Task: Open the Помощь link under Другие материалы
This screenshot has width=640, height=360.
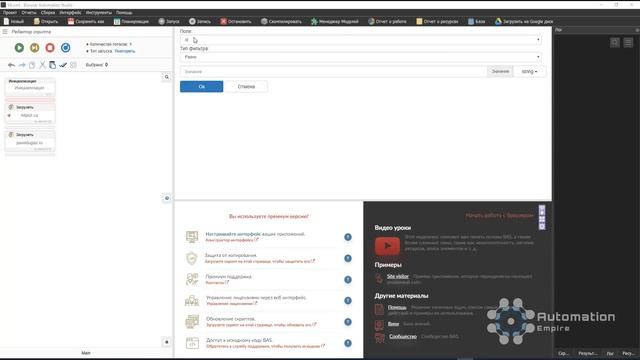Action: pyautogui.click(x=397, y=307)
